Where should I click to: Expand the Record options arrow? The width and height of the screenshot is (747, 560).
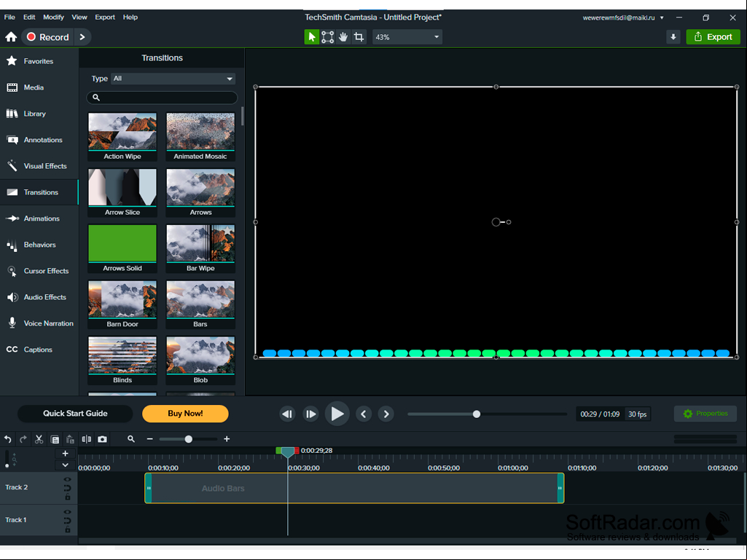(x=82, y=37)
